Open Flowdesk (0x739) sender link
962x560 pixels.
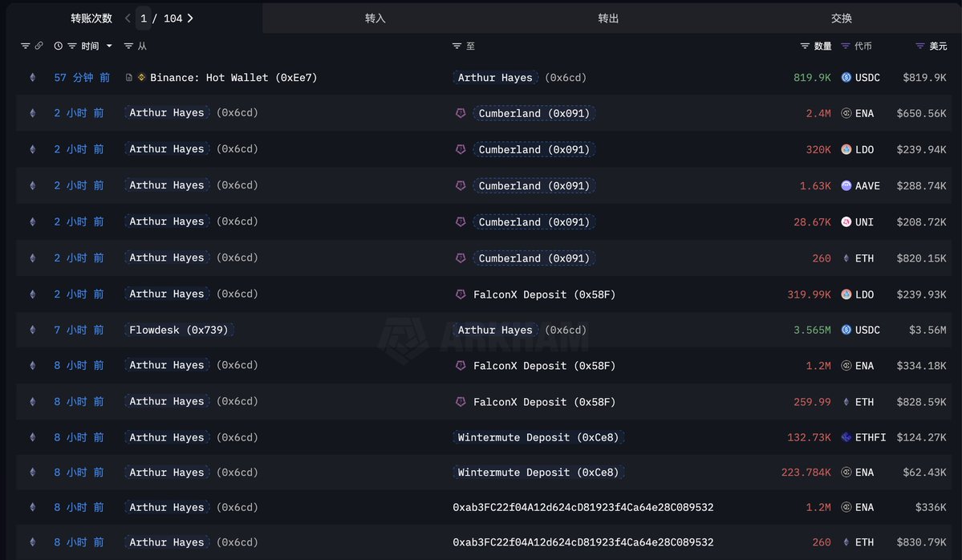(178, 330)
